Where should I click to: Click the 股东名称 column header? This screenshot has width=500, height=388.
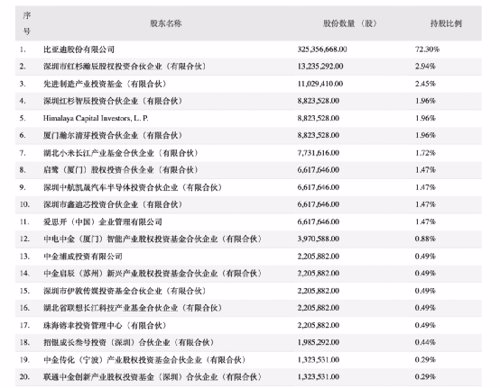click(166, 23)
